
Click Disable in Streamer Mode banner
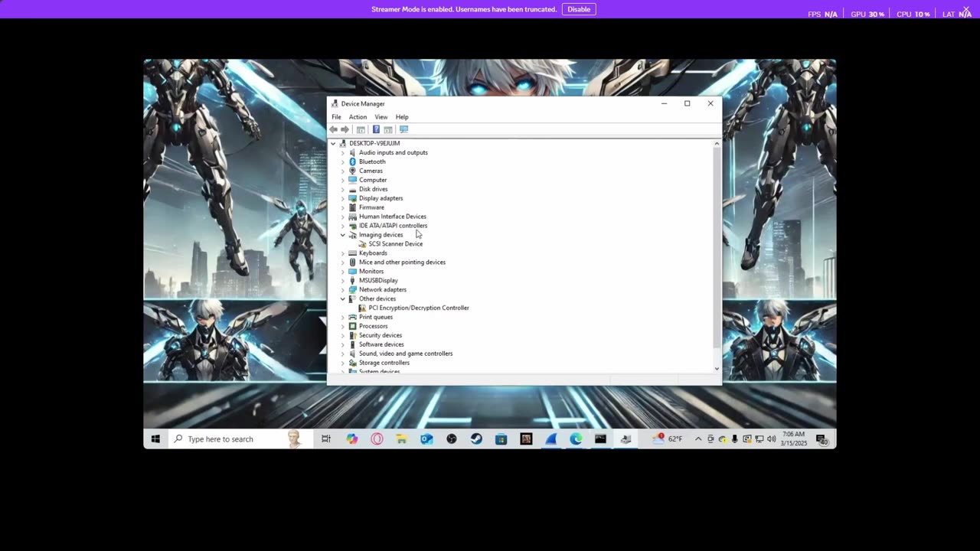(x=579, y=9)
